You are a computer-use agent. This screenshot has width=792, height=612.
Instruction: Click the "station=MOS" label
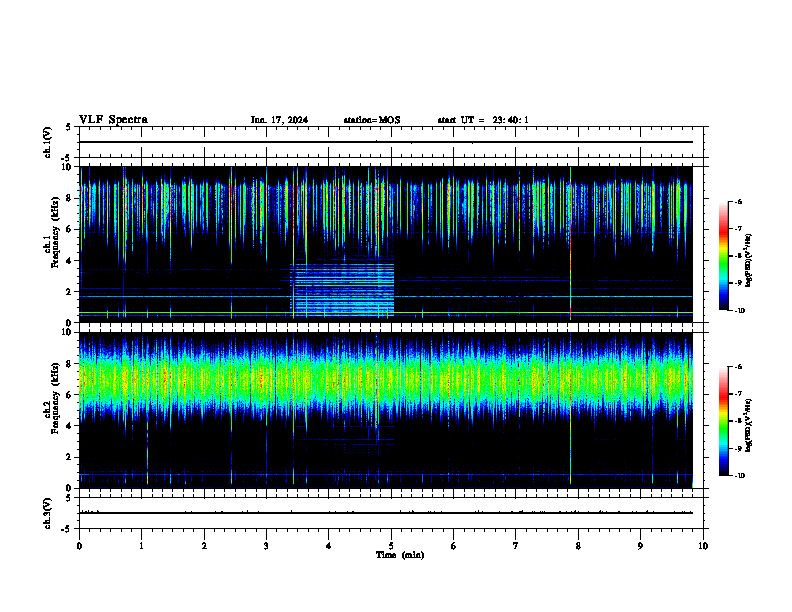pos(372,120)
